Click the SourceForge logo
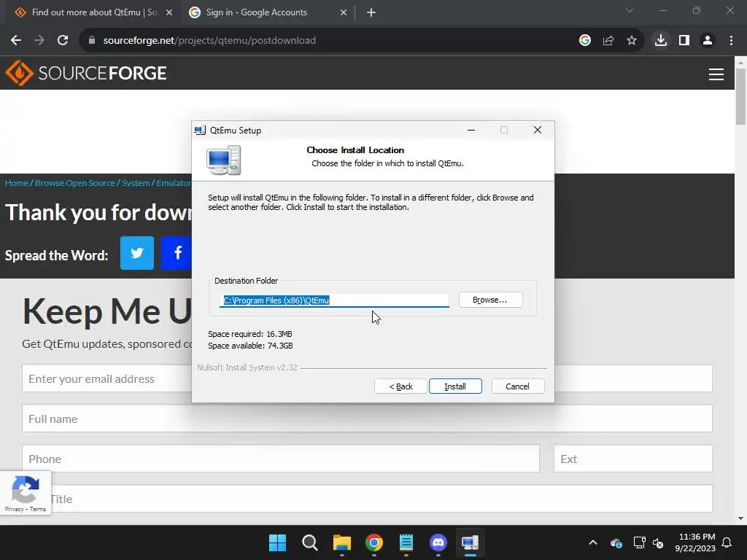The image size is (747, 560). tap(86, 73)
